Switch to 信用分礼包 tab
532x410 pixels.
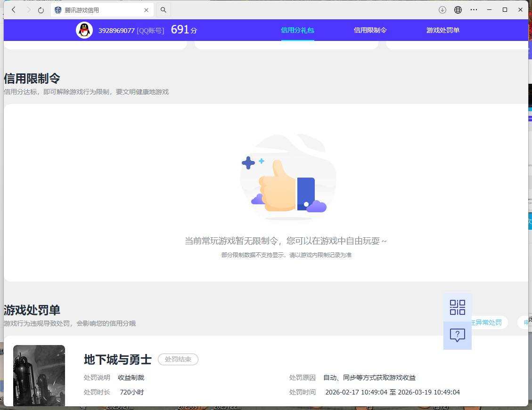[x=297, y=30]
